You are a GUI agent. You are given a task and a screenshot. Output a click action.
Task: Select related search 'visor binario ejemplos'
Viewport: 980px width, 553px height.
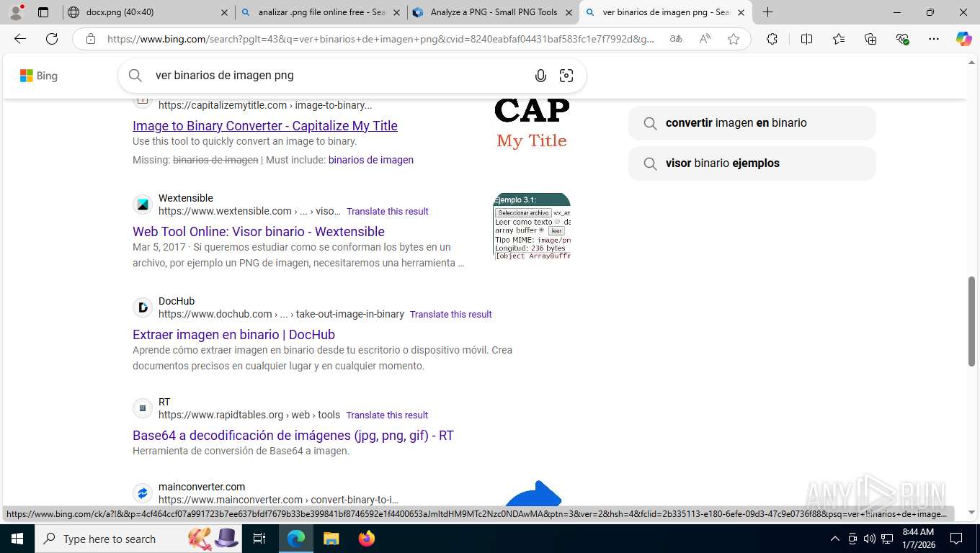point(752,163)
